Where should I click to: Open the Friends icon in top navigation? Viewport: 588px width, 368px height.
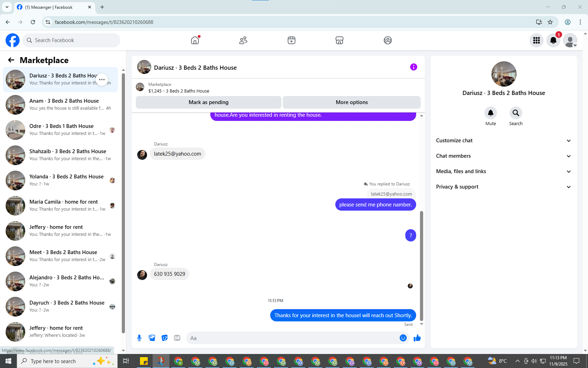[x=243, y=40]
